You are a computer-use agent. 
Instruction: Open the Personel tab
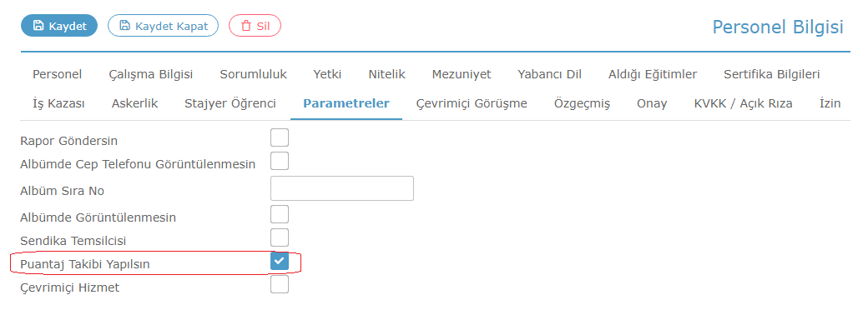[x=58, y=74]
